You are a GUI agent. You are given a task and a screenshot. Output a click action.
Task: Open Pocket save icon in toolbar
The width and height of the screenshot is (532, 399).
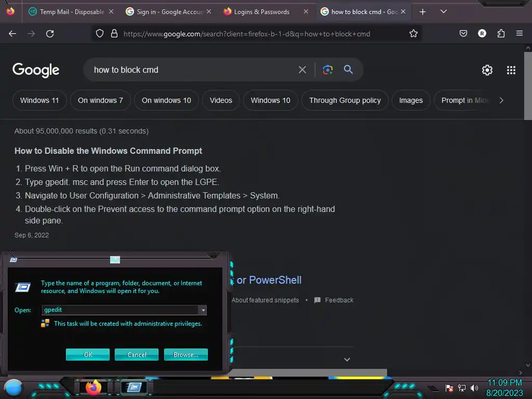coord(463,33)
